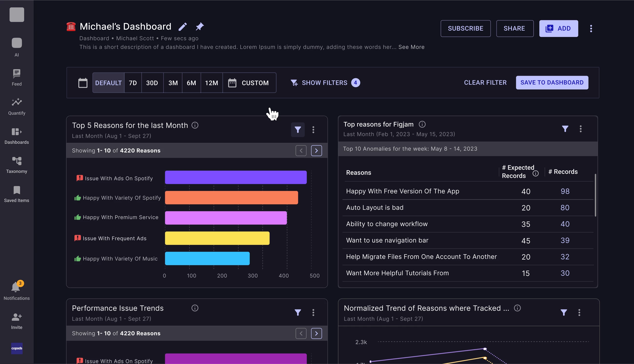Toggle filter on Top 5 Reasons widget
Screen dimensions: 634x364
pos(297,130)
